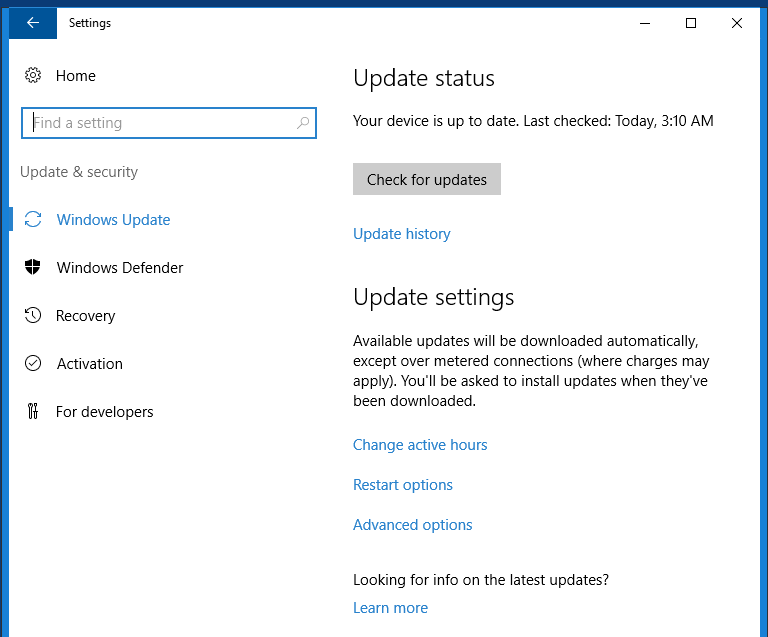Click the Home gear icon
The image size is (768, 637).
(x=33, y=75)
